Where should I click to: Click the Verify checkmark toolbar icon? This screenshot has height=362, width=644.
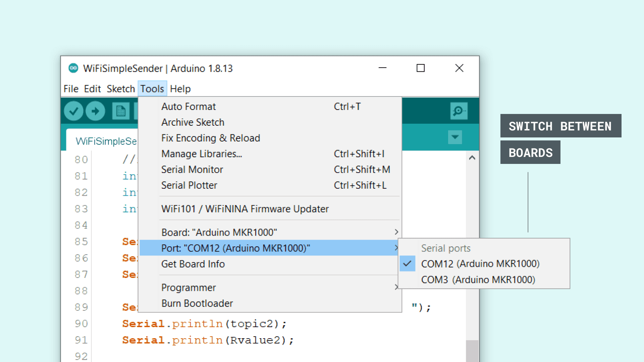pos(74,111)
